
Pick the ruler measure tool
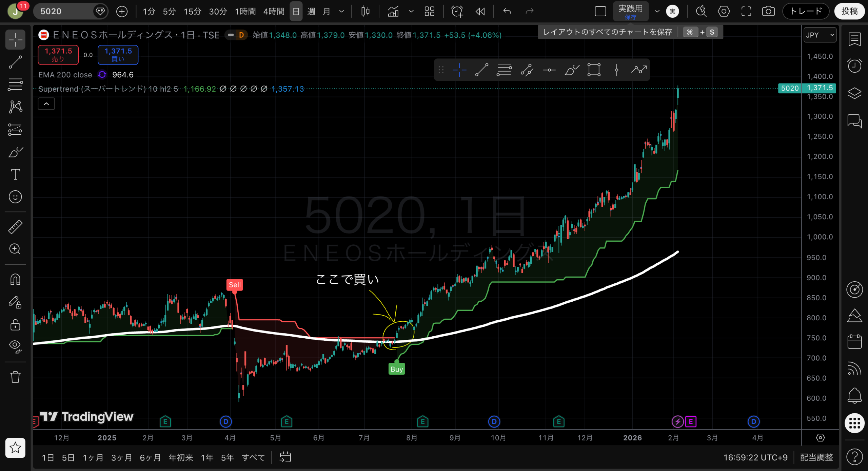coord(15,227)
